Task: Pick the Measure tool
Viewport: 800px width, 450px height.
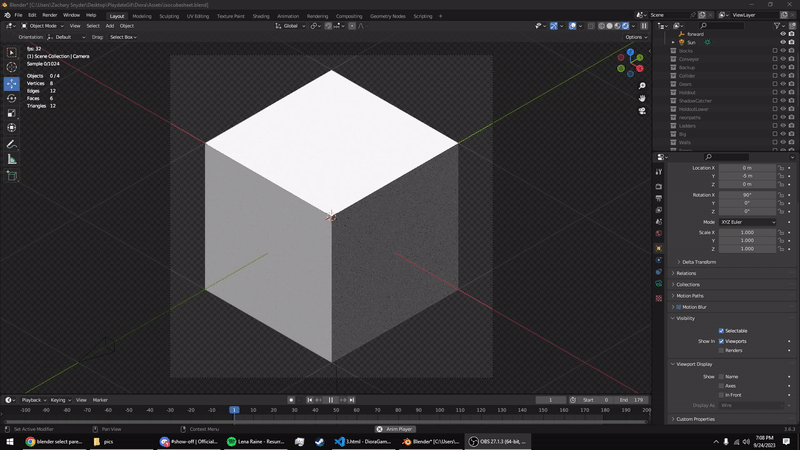Action: click(12, 159)
